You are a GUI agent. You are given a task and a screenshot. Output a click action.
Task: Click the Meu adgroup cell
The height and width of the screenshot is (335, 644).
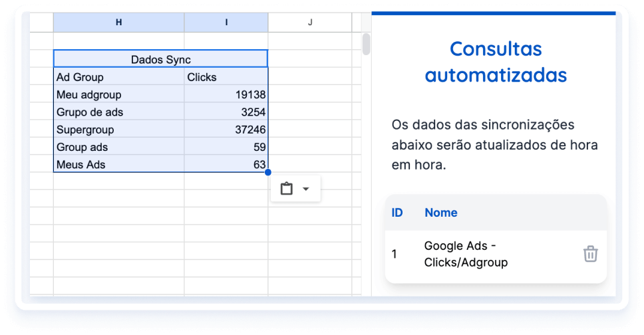(118, 94)
